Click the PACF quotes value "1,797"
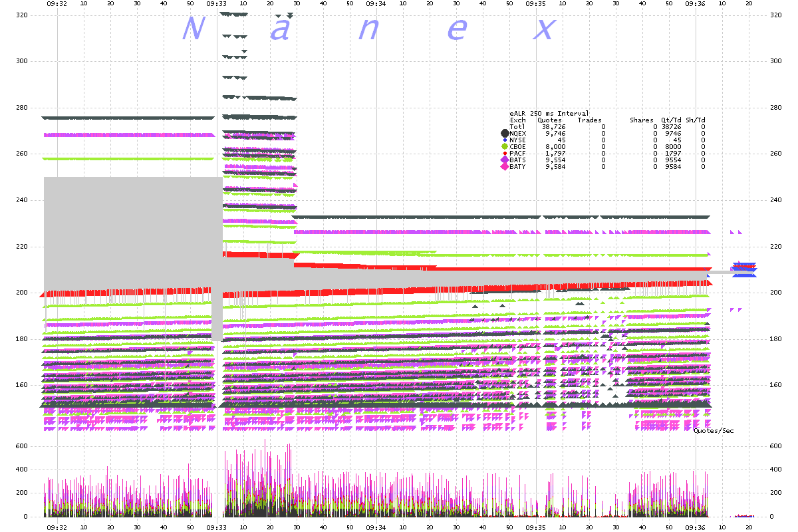The image size is (798, 532). coord(555,153)
